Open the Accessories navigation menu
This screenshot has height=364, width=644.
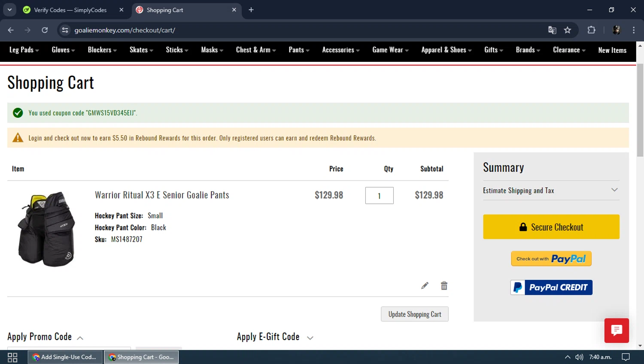click(x=341, y=50)
